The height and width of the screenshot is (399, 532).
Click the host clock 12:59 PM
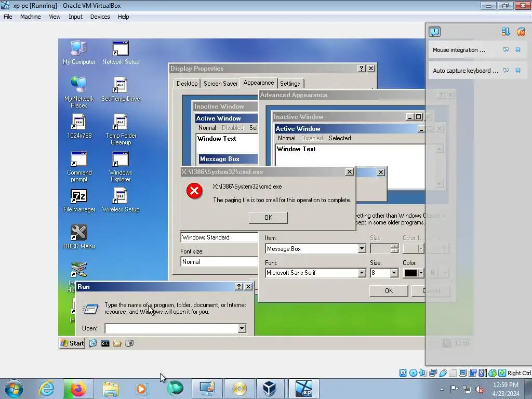[505, 385]
